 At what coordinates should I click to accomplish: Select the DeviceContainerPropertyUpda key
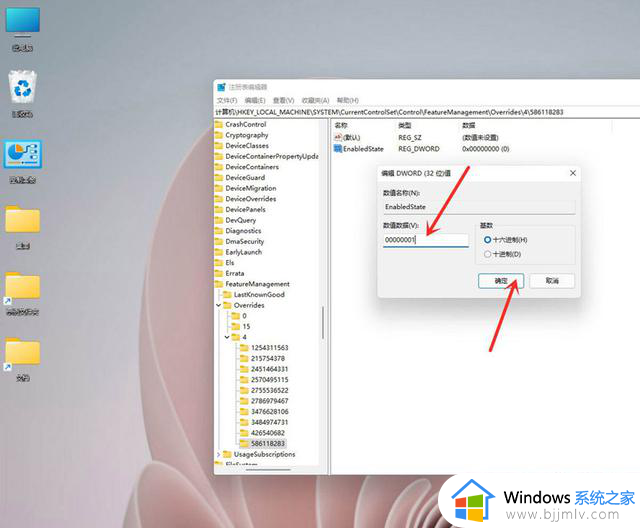(272, 156)
